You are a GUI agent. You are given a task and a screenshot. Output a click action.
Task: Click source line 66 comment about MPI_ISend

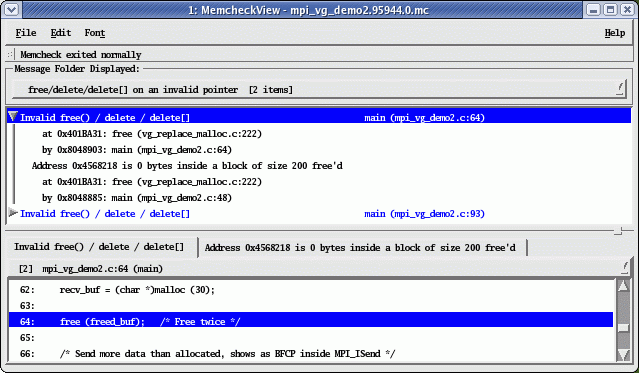[311, 353]
